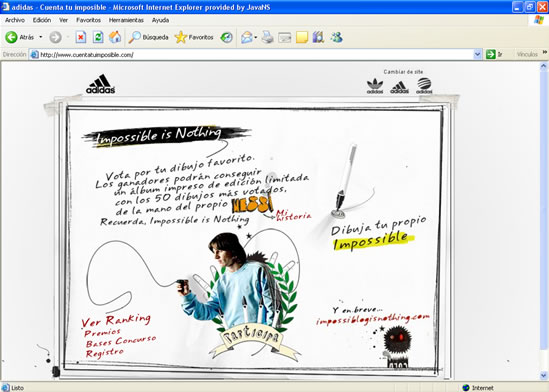Open the Ver menu
Image resolution: width=549 pixels, height=392 pixels.
click(x=63, y=20)
